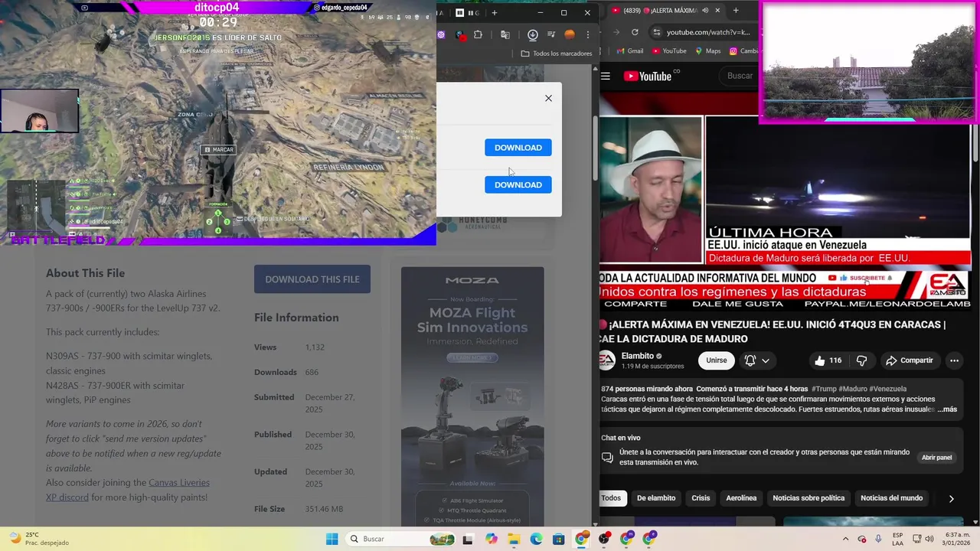
Task: Open Todos los marcadores bookmarks folder
Action: 557,54
